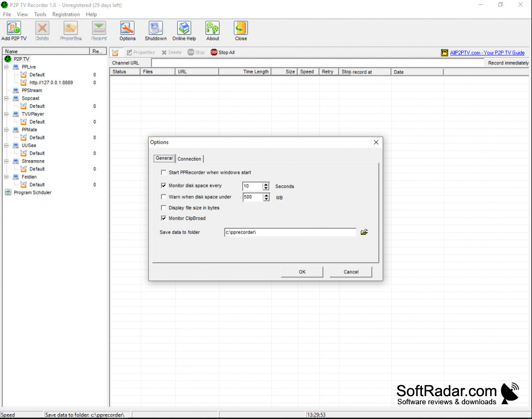Collapse the Streamone tree node
532x419 pixels.
point(6,161)
